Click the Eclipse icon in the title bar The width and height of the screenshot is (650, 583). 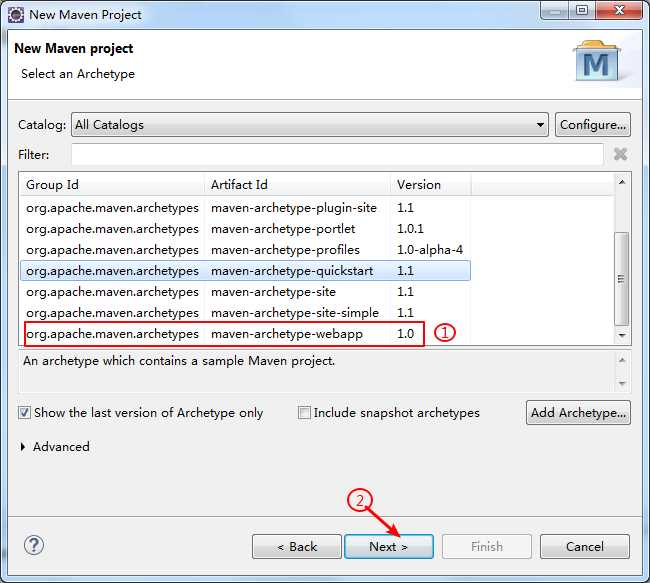click(x=16, y=15)
